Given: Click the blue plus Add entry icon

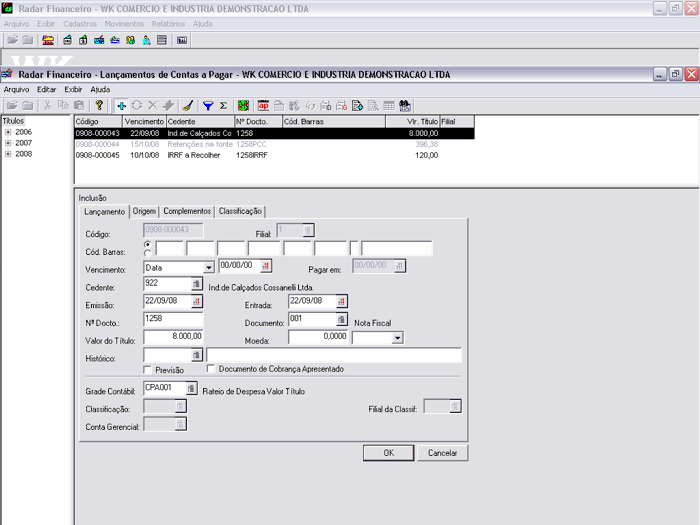Looking at the screenshot, I should [x=122, y=105].
